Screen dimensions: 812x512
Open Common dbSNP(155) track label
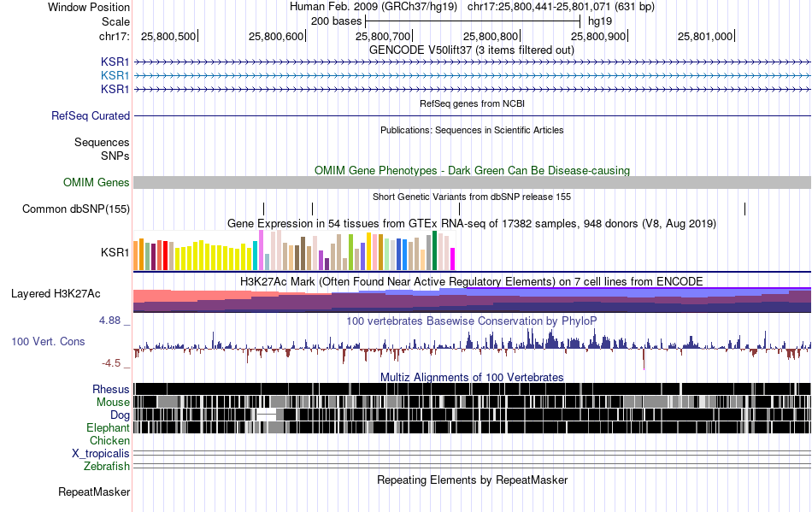click(75, 209)
